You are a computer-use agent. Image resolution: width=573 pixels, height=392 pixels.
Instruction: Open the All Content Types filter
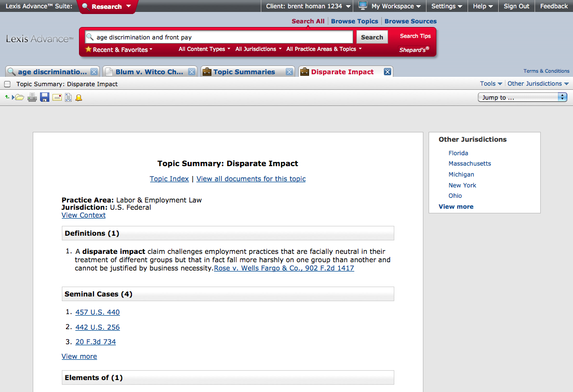pos(204,49)
